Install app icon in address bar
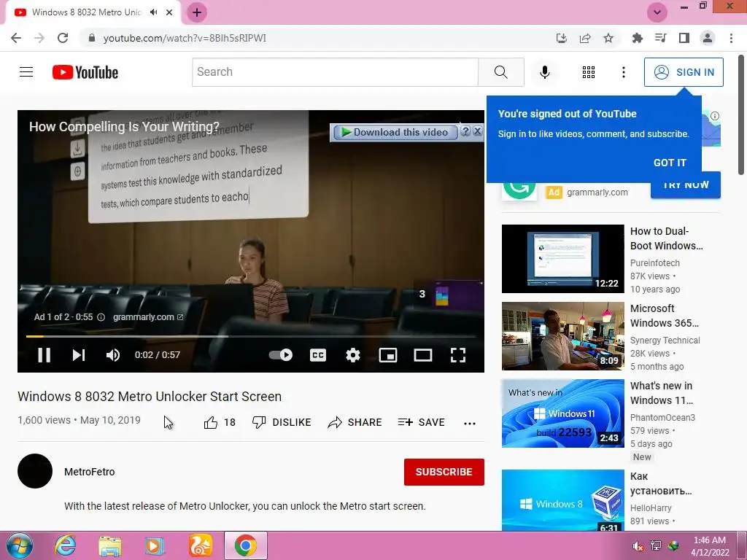This screenshot has width=747, height=560. 562,38
